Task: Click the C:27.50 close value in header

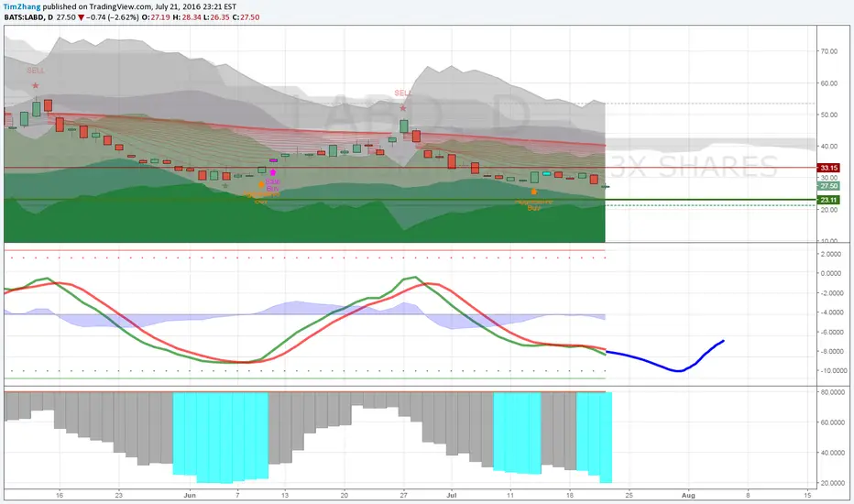Action: click(x=246, y=17)
